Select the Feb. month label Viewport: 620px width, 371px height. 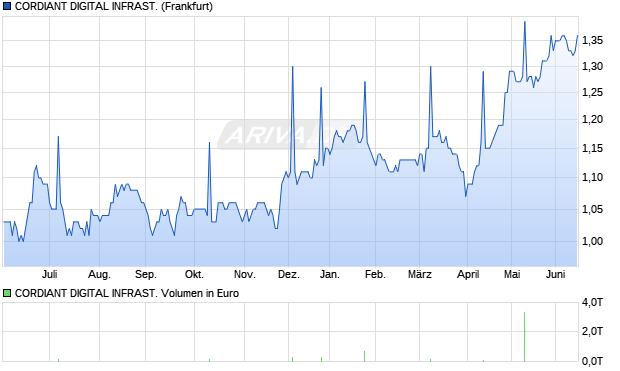[x=375, y=274]
